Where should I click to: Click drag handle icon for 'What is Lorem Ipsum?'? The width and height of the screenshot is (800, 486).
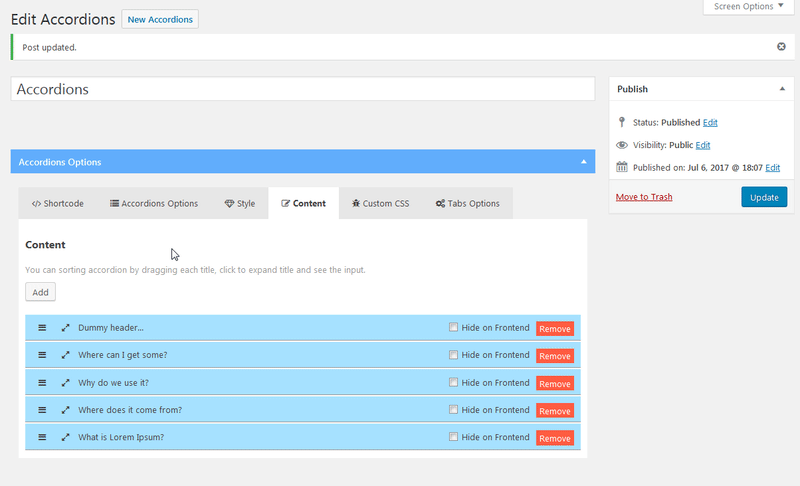(42, 437)
